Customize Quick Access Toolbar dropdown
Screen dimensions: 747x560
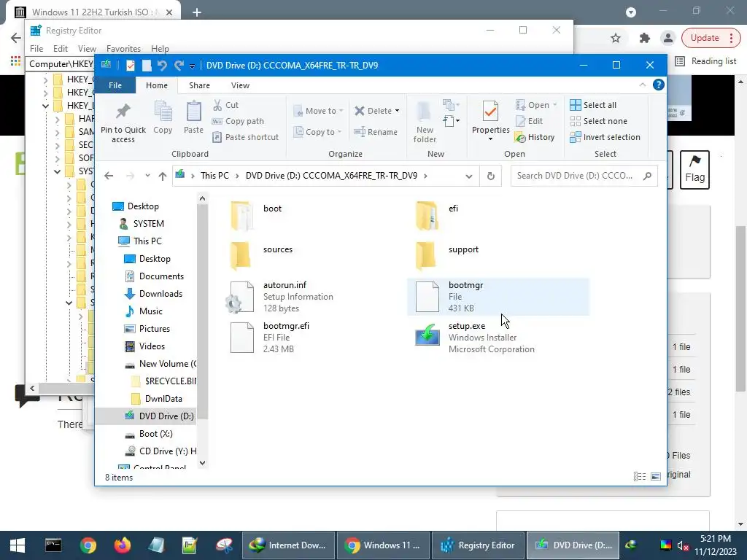(192, 66)
